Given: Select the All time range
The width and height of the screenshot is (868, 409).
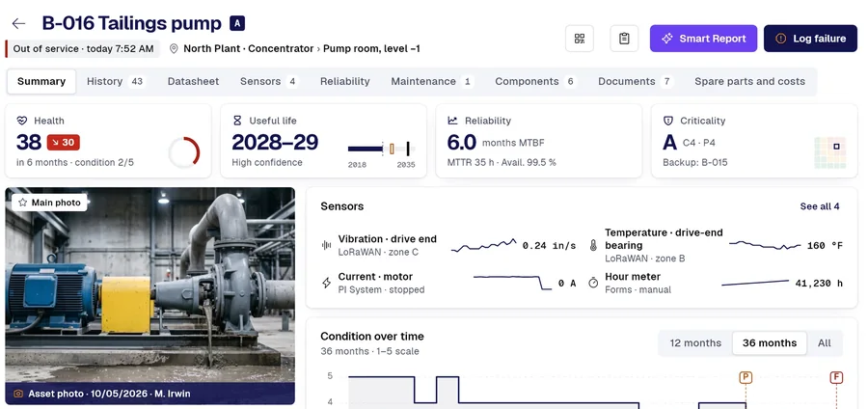Looking at the screenshot, I should point(825,343).
